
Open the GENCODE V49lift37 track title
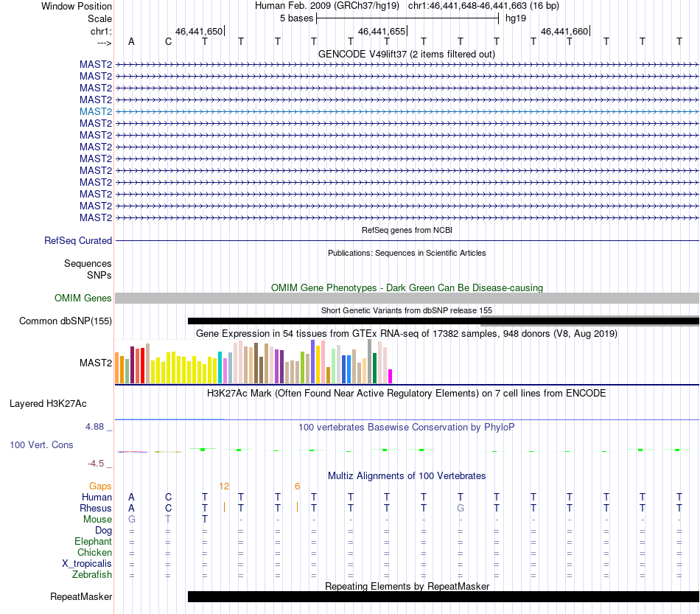coord(407,55)
